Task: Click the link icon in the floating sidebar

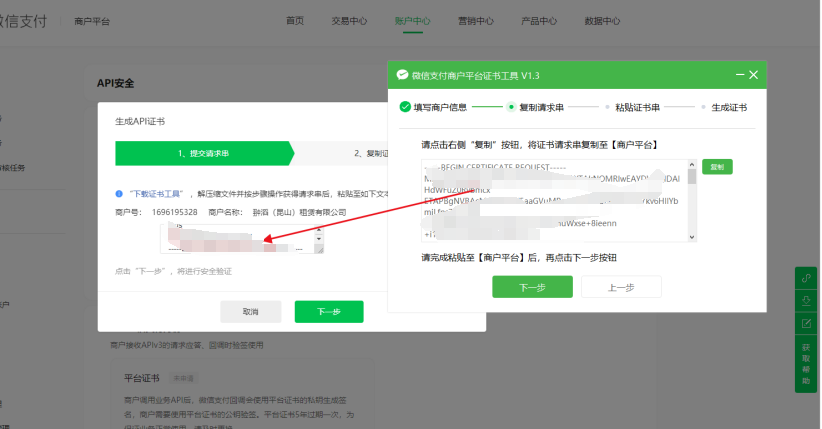Action: 806,278
